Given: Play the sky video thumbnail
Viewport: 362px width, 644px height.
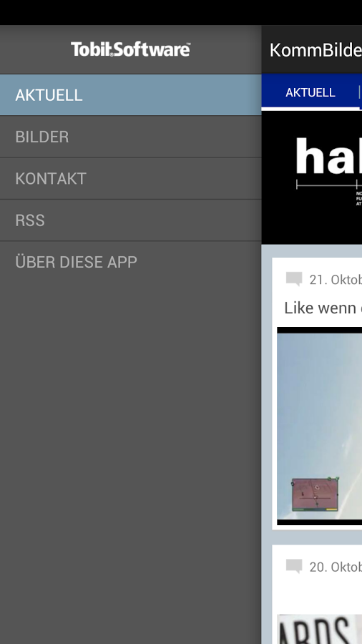Looking at the screenshot, I should coord(319,426).
